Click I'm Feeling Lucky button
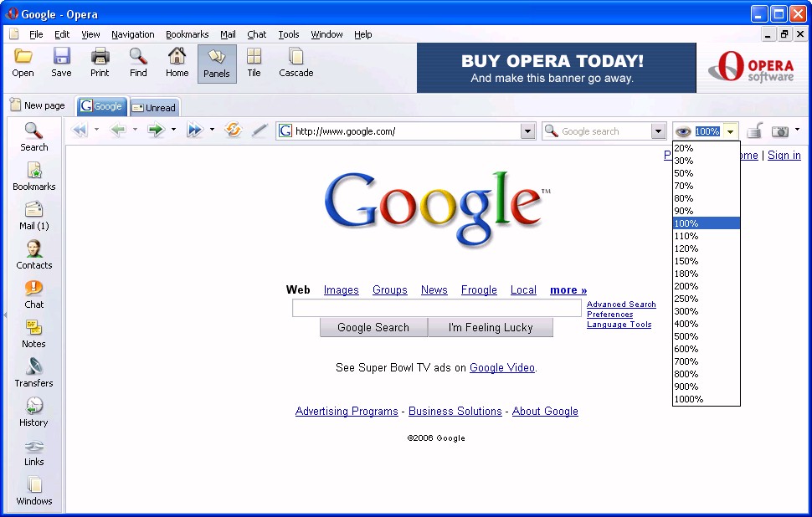Image resolution: width=812 pixels, height=517 pixels. (x=491, y=328)
